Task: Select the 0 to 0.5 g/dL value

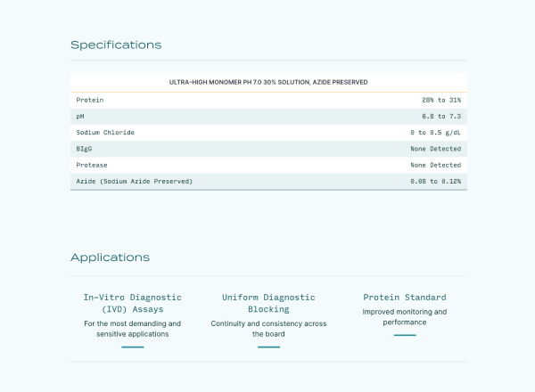Action: [436, 132]
